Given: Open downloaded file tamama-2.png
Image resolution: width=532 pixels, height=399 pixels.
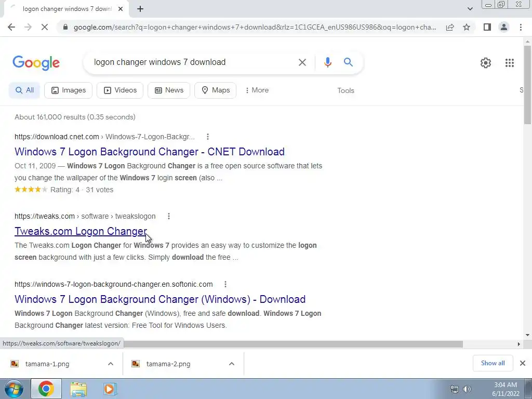Looking at the screenshot, I should coord(168,364).
